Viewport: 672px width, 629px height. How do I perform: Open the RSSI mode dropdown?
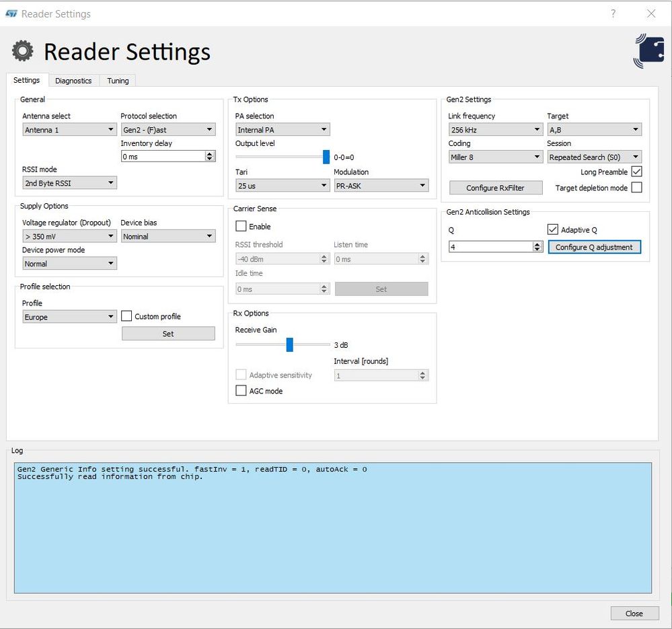click(x=69, y=183)
